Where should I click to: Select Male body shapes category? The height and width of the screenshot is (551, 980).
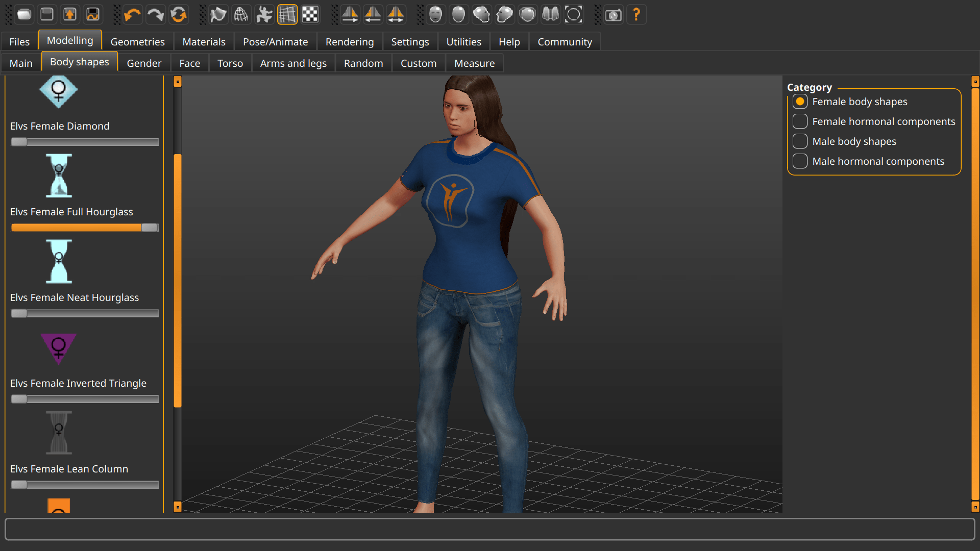[x=800, y=141]
